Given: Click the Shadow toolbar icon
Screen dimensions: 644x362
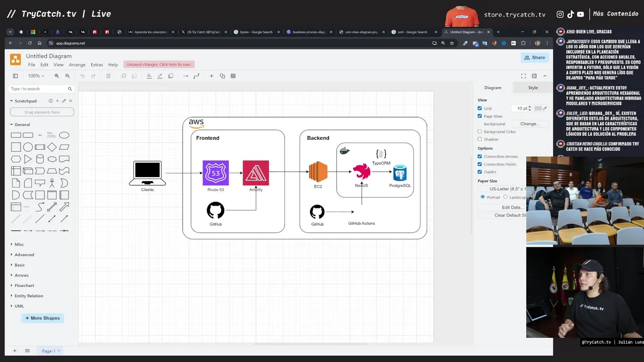Looking at the screenshot, I should coord(171,76).
